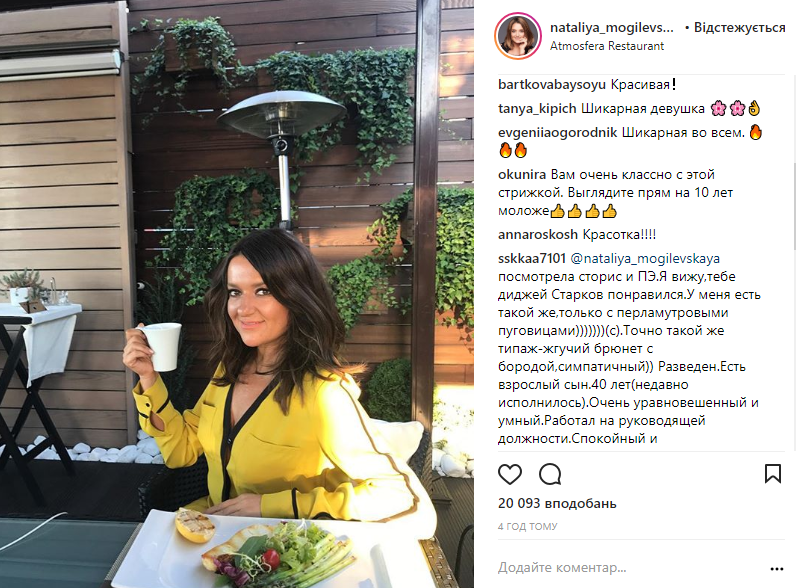Screen dimensions: 796x588
Task: Follow the @nataliya_mogilevskaya mention link
Action: coord(645,258)
